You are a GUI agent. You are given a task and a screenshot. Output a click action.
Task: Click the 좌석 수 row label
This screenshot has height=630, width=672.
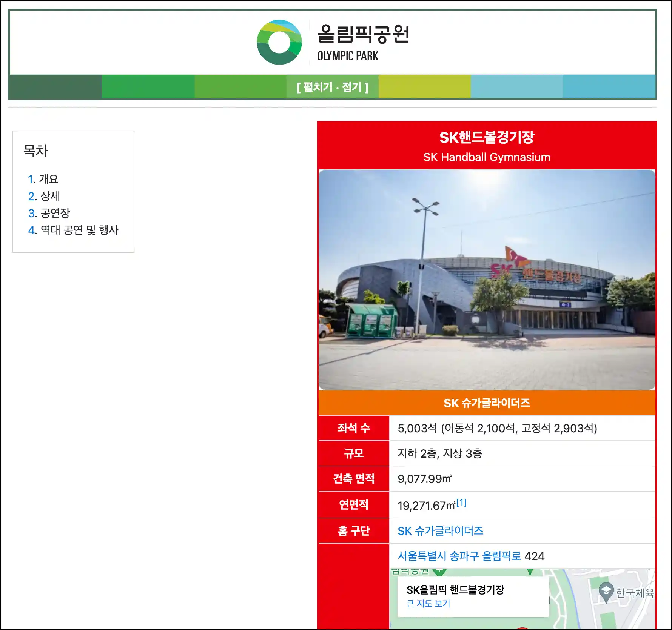click(354, 428)
